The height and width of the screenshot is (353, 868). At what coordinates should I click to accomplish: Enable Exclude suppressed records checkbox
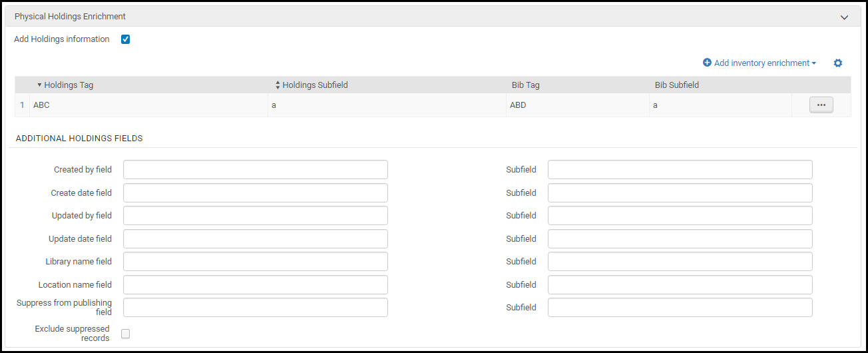pos(125,334)
